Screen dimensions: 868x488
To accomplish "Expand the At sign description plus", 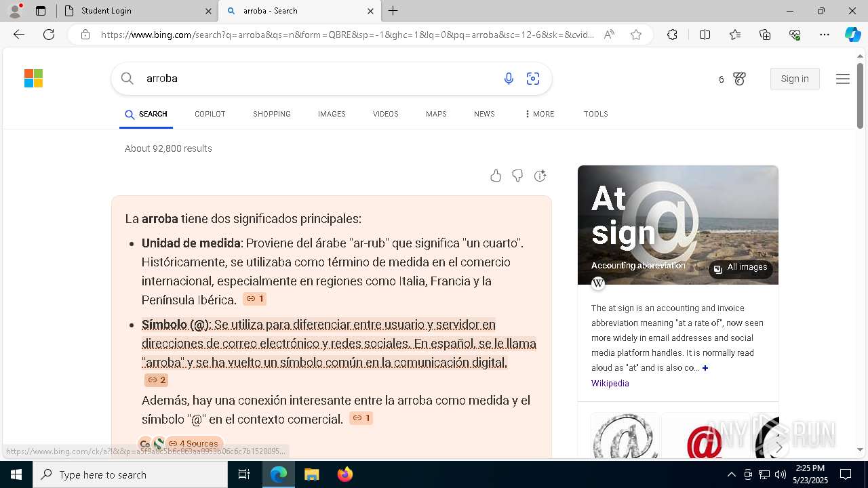I will tap(705, 368).
